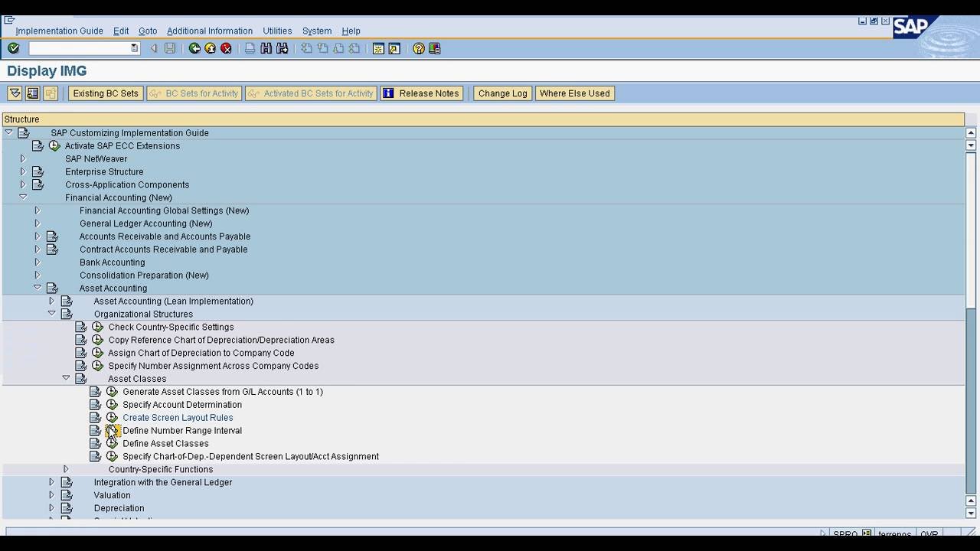The image size is (980, 551).
Task: Run the Copy Reference Chart of Depreciation execute icon
Action: 97,340
